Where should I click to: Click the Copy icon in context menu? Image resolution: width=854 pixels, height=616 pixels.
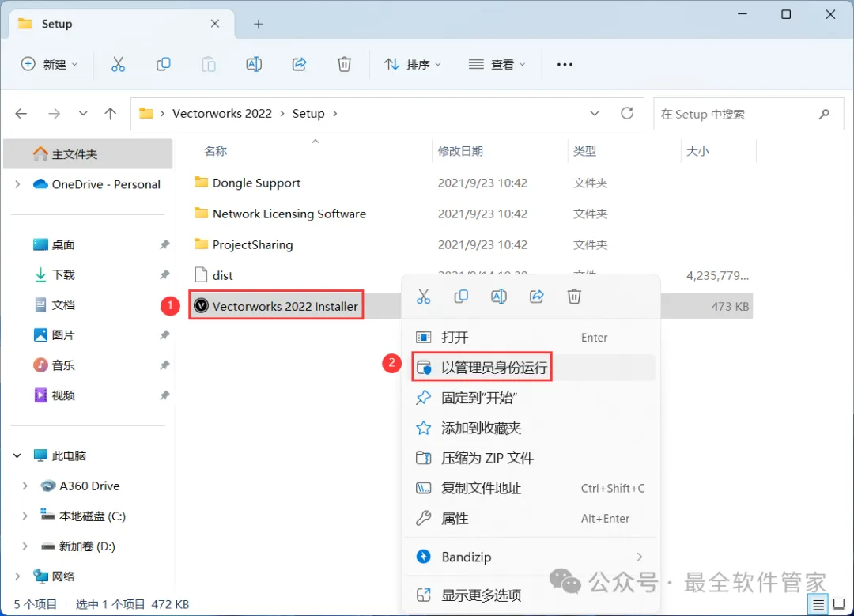461,297
